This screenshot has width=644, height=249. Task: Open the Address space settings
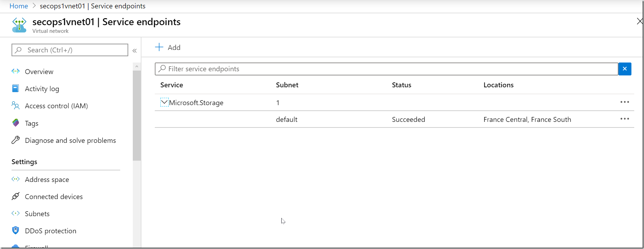coord(47,180)
